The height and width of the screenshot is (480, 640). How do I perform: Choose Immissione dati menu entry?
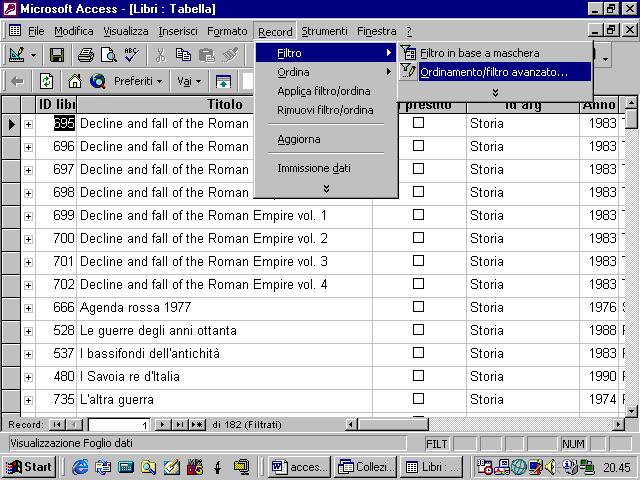[326, 168]
